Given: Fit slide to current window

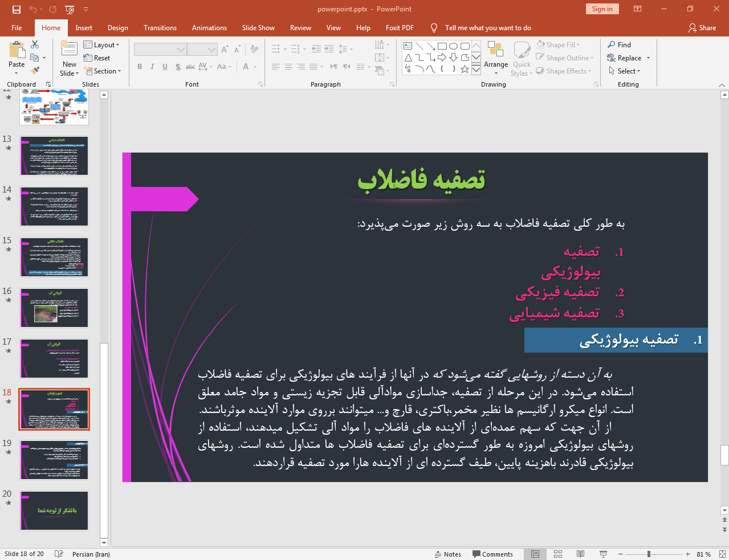Looking at the screenshot, I should tap(722, 554).
